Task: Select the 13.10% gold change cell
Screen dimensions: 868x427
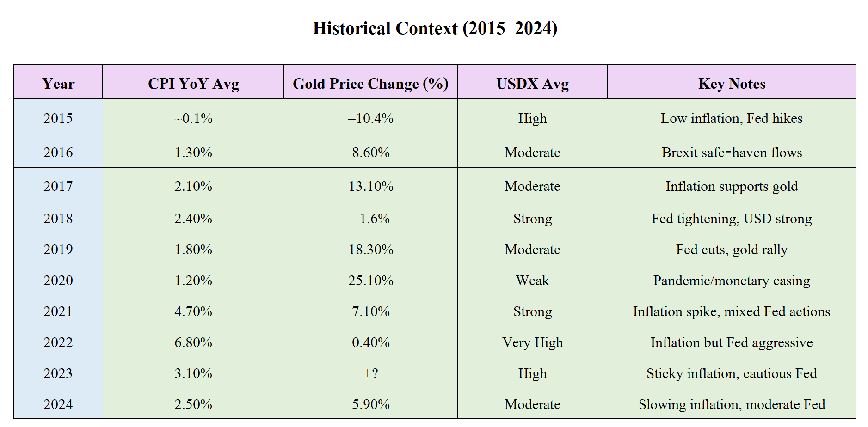Action: click(371, 186)
